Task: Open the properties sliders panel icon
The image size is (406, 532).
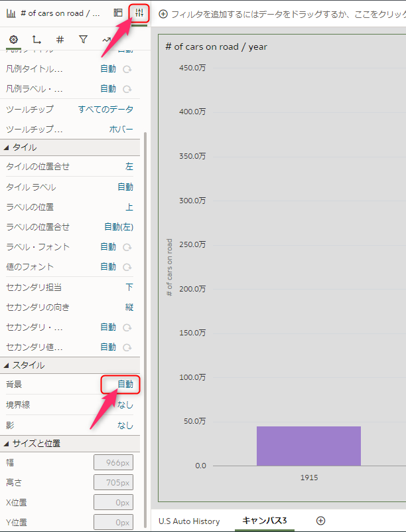Action: (139, 13)
